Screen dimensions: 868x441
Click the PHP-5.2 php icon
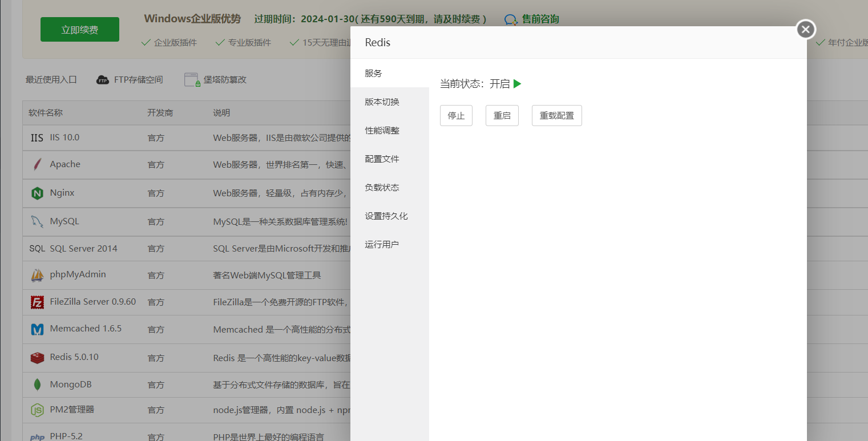point(37,437)
